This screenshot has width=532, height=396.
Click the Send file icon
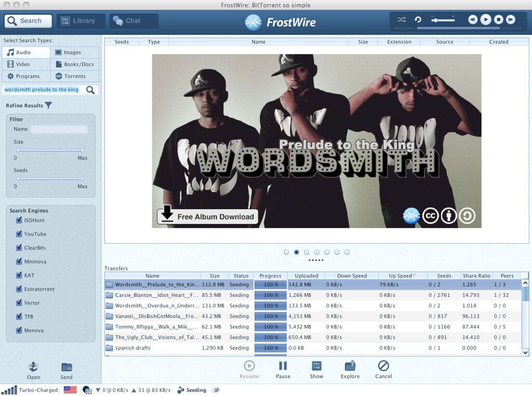point(66,367)
